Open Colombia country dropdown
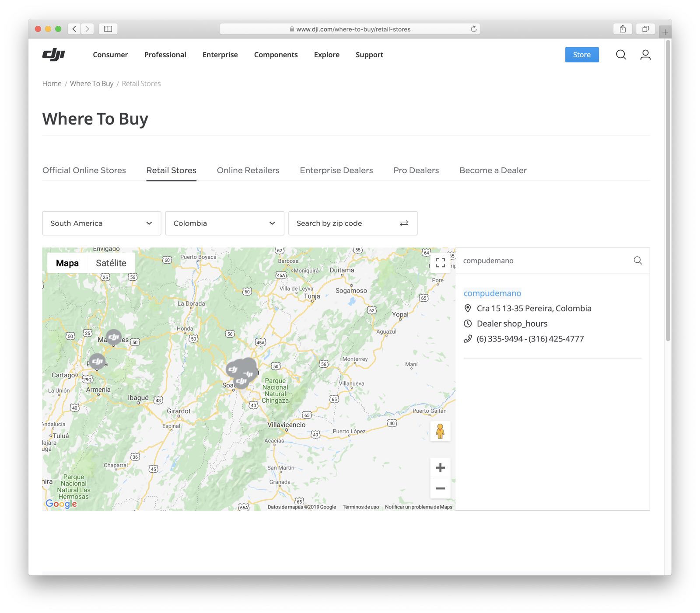700x613 pixels. [x=224, y=223]
